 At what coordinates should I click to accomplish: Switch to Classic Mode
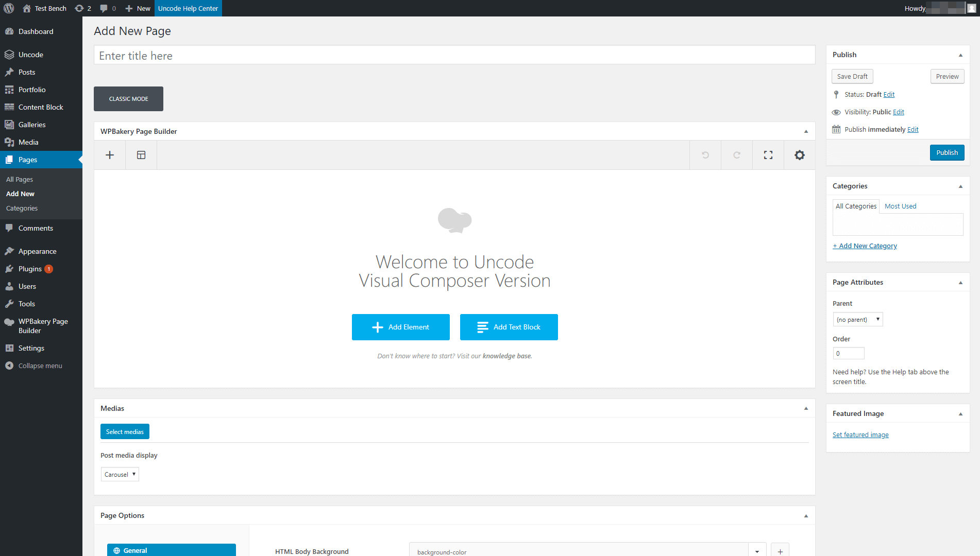128,99
